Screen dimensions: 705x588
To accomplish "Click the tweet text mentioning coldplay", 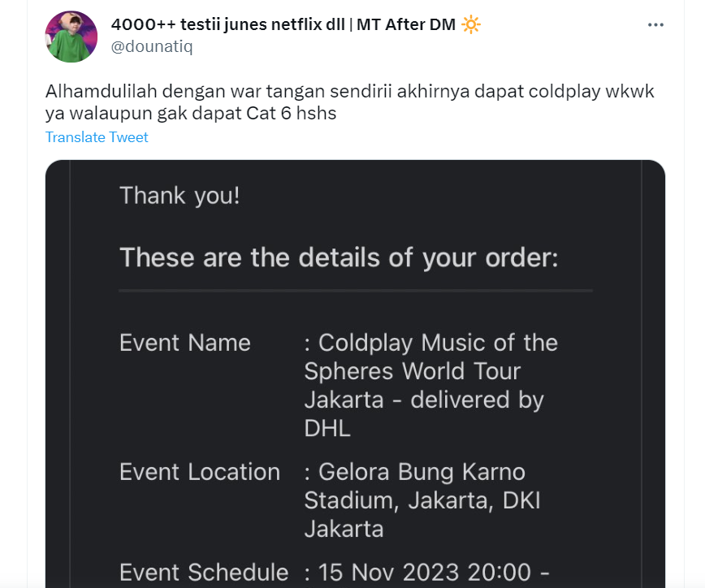I will click(x=349, y=92).
